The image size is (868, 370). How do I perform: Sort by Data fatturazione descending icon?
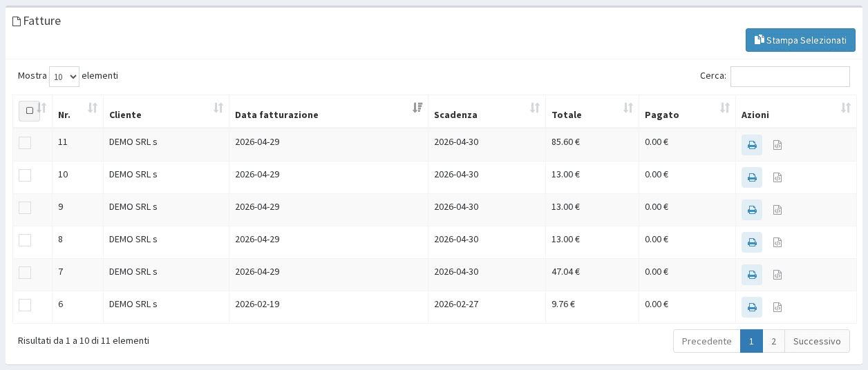tap(417, 108)
